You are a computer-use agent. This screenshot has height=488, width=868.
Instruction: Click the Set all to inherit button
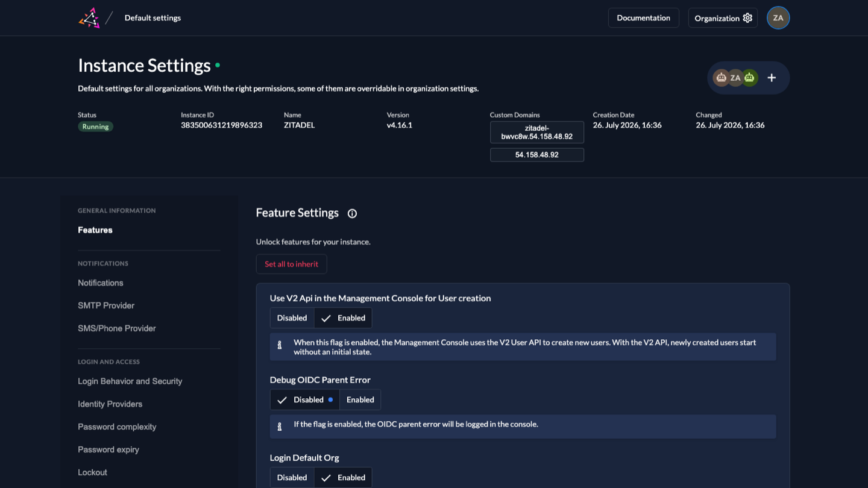[292, 264]
